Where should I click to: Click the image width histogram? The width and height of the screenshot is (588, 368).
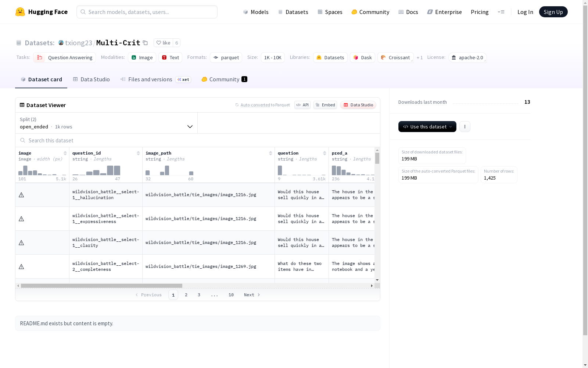42,170
